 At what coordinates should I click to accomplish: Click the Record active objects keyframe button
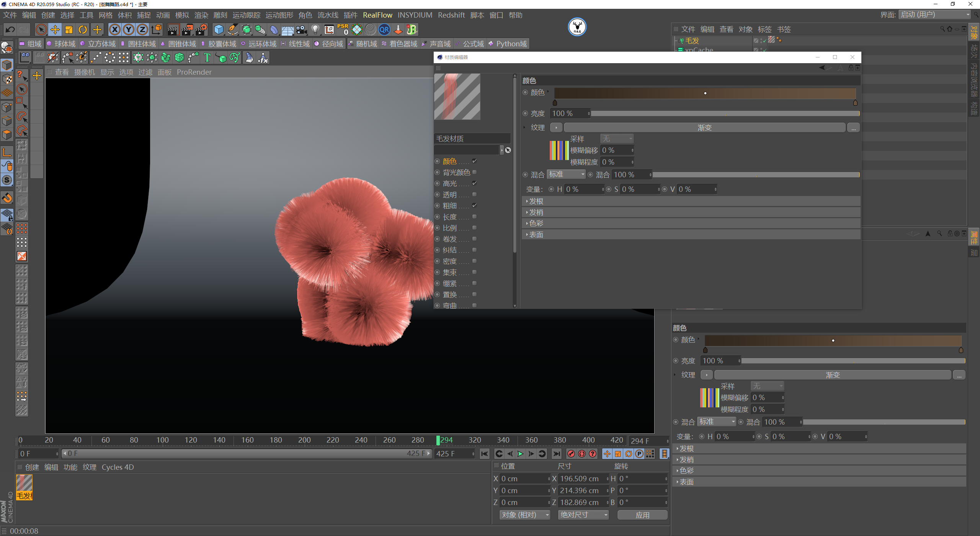click(571, 454)
